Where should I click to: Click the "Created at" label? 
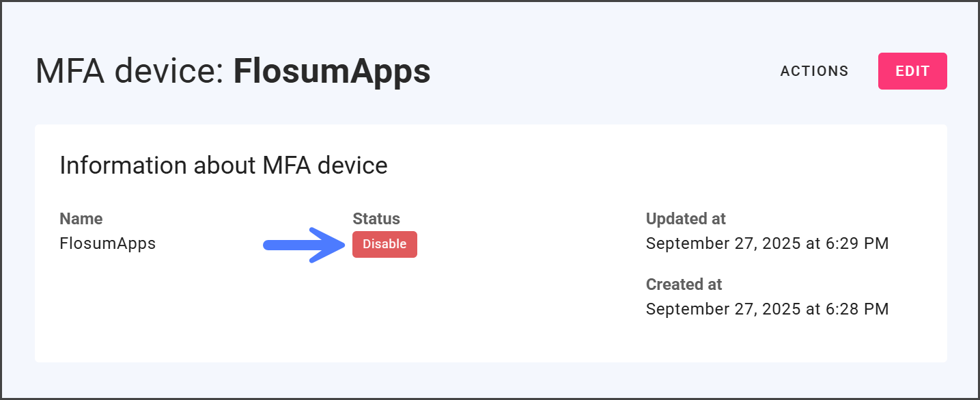click(684, 284)
